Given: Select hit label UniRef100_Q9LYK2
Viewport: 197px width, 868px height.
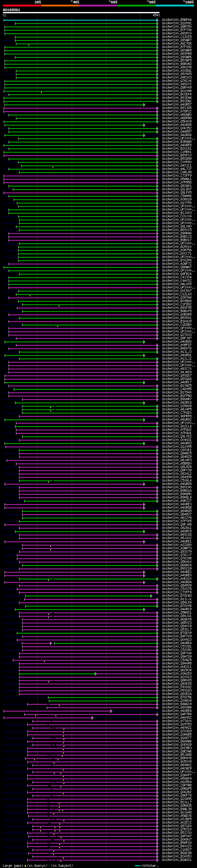Looking at the screenshot, I should tap(176, 436).
